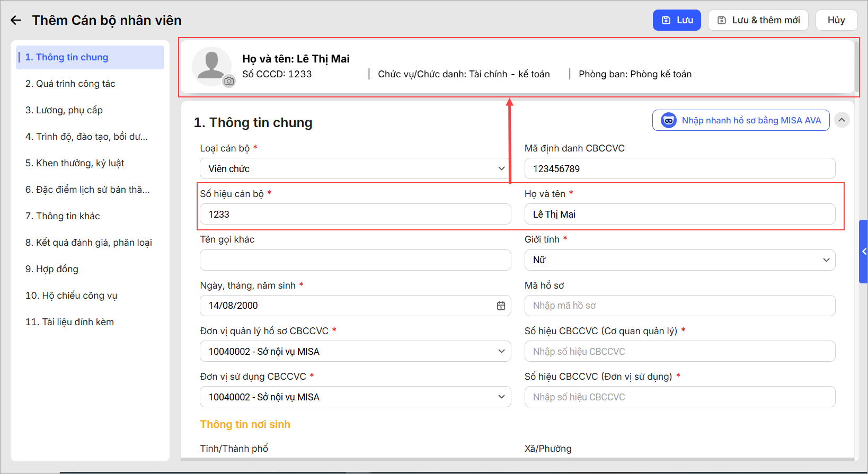Screen dimensions: 868x474
Task: Open the date of birth calendar picker
Action: 501,306
